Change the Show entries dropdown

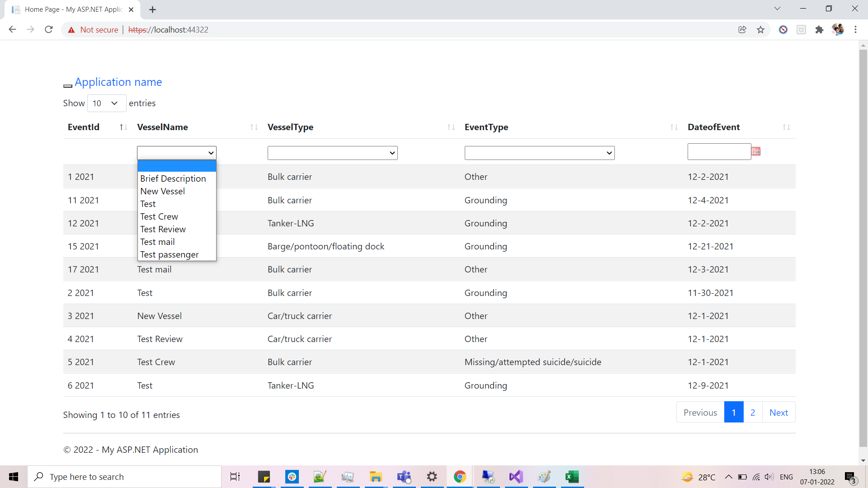coord(106,103)
